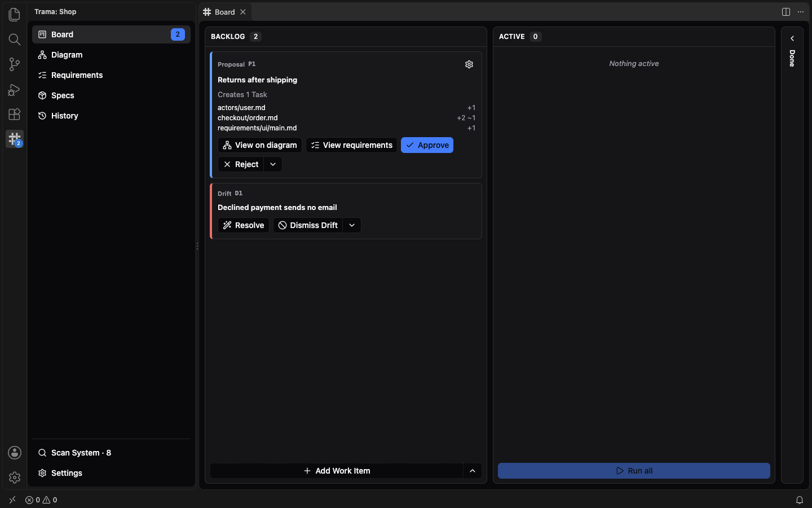Open the Accounts icon in activity bar
This screenshot has width=812, height=508.
15,453
